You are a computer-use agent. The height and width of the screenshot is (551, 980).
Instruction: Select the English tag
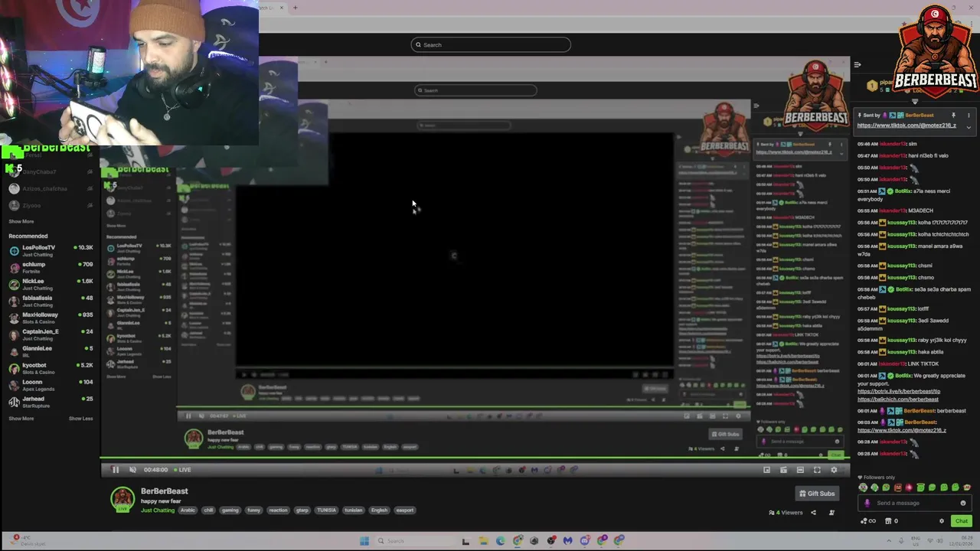point(380,510)
